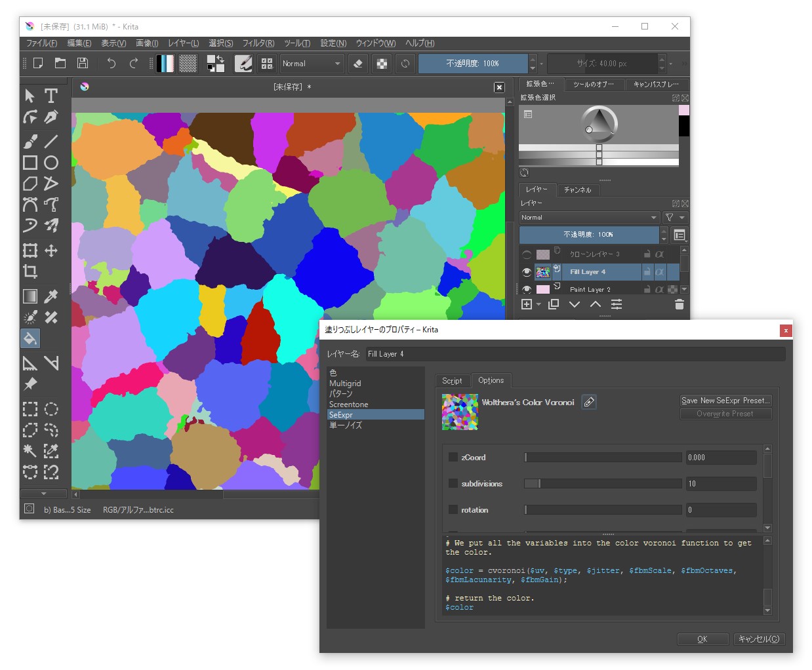Select the Transform tool

point(30,250)
